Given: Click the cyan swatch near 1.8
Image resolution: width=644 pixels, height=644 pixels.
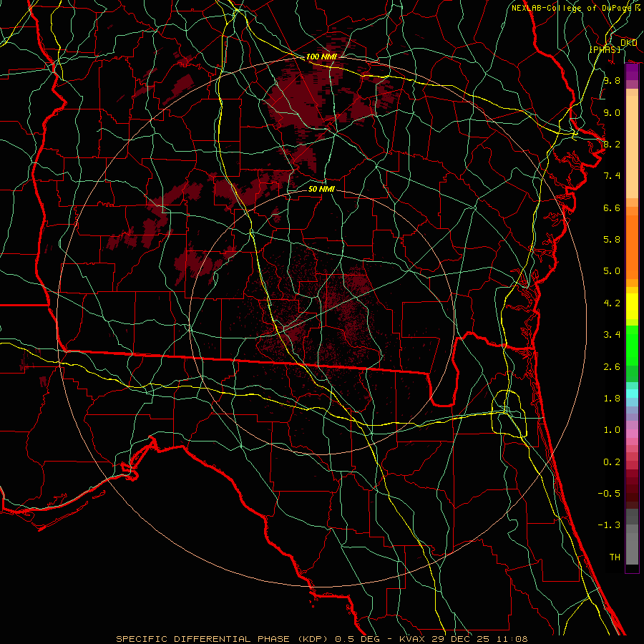Looking at the screenshot, I should [x=632, y=394].
